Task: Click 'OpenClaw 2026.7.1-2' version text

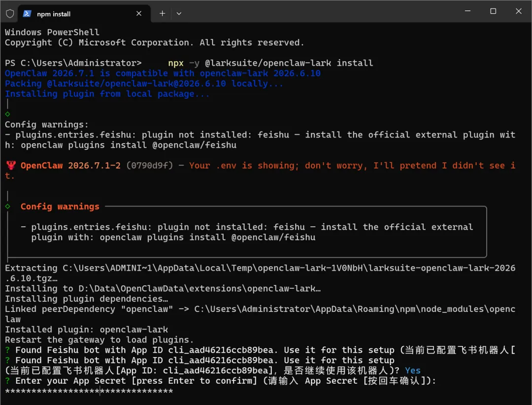Action: point(70,166)
